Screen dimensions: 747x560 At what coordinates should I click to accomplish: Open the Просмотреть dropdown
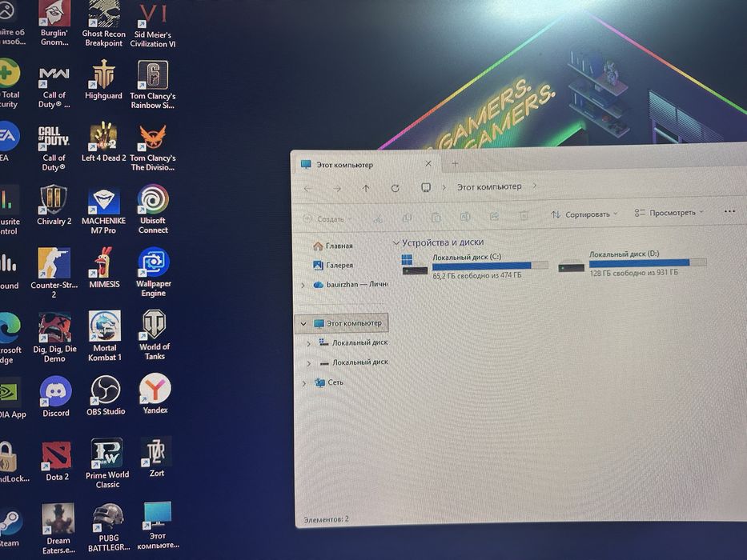tap(669, 213)
